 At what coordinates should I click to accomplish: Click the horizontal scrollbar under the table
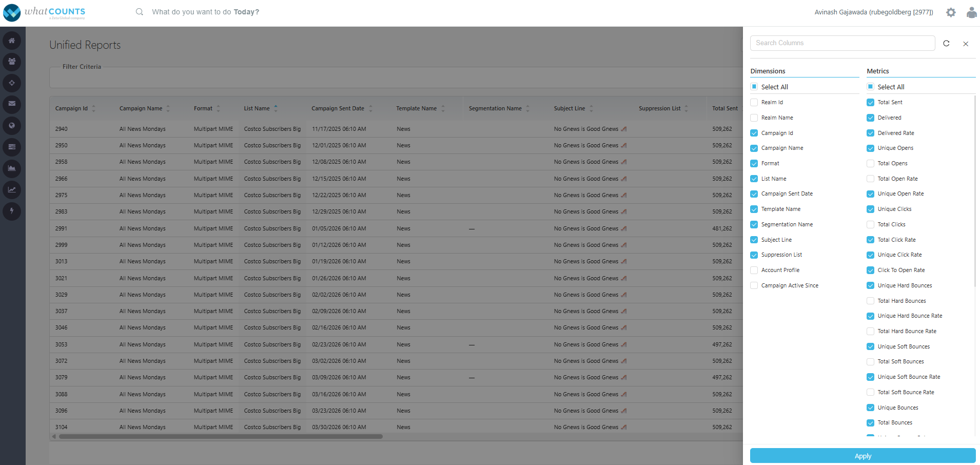(221, 437)
